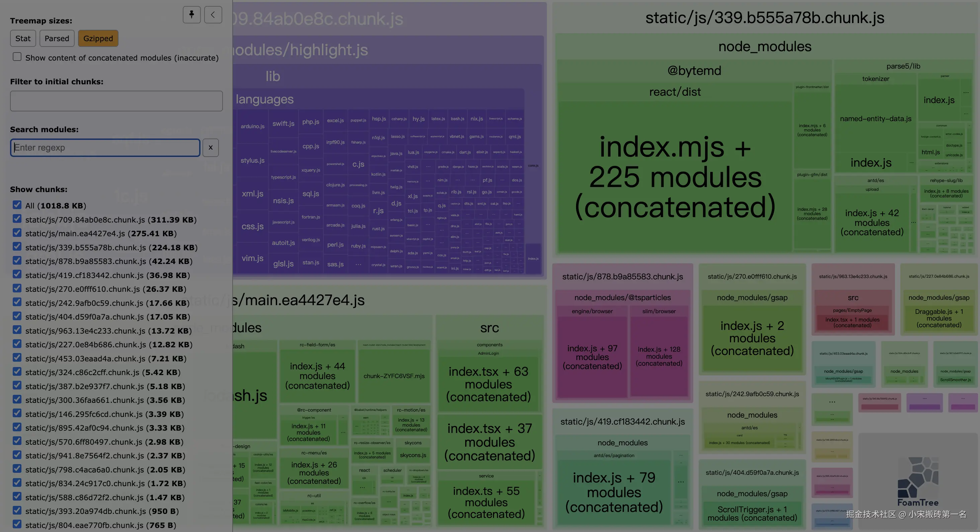Collapse the sidebar using the left chevron

[213, 15]
